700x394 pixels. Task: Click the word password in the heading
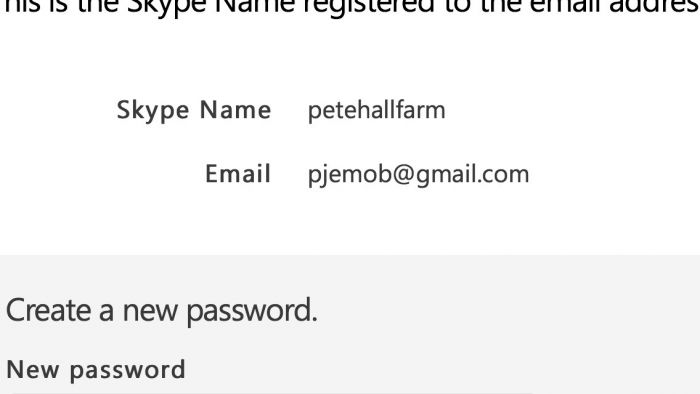click(x=251, y=312)
